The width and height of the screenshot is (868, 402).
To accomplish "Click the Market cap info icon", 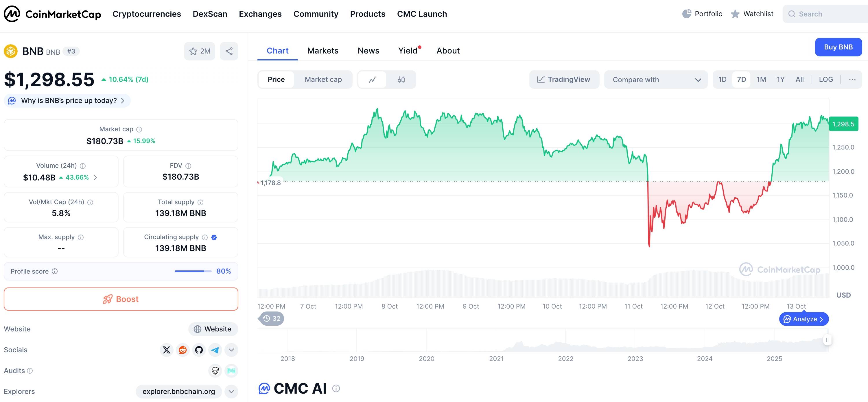I will coord(139,129).
